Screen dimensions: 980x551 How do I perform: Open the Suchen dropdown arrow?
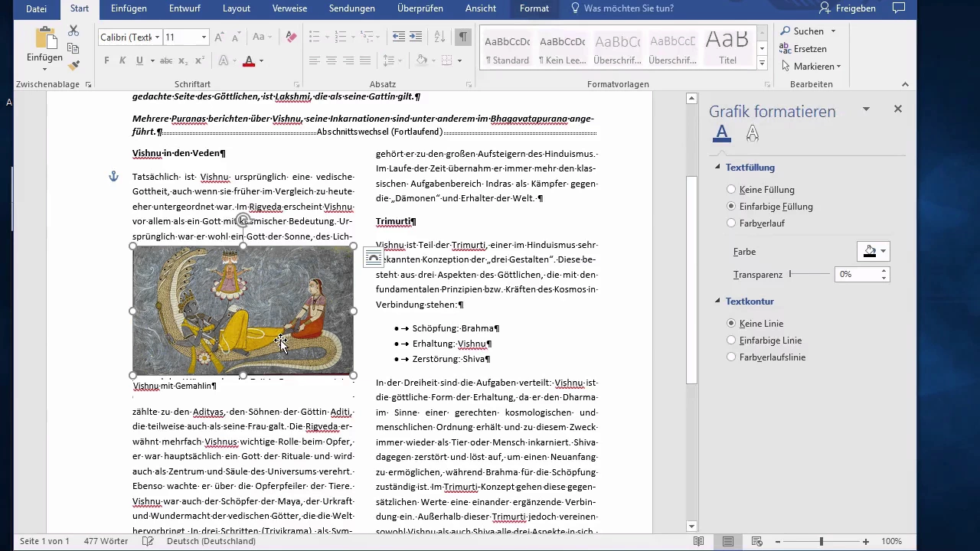pos(833,31)
